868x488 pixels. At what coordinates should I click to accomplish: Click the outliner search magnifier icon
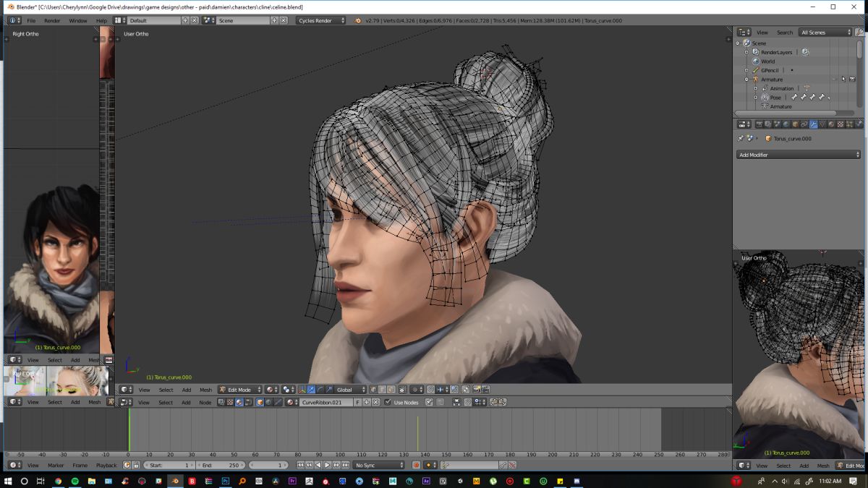[861, 33]
